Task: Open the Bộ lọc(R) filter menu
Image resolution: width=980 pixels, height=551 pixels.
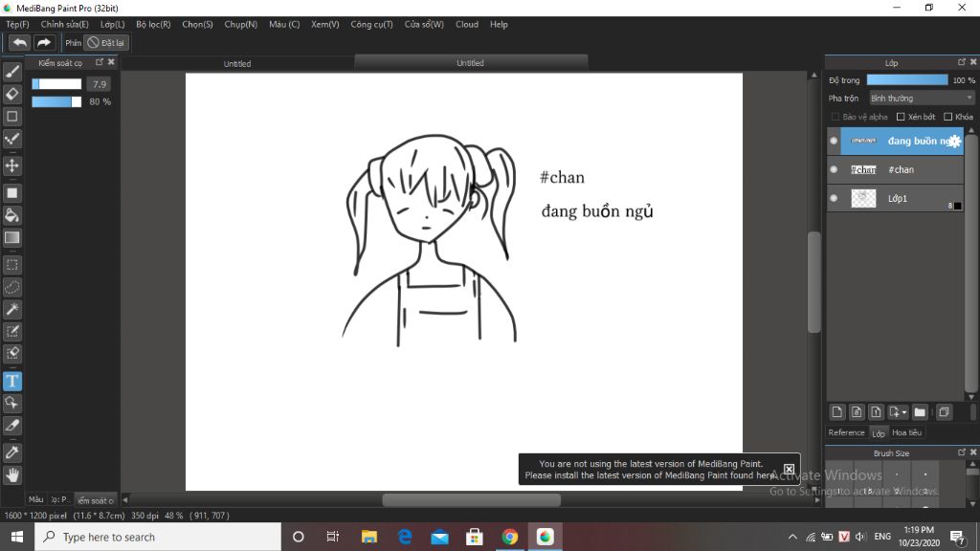Action: (x=153, y=24)
